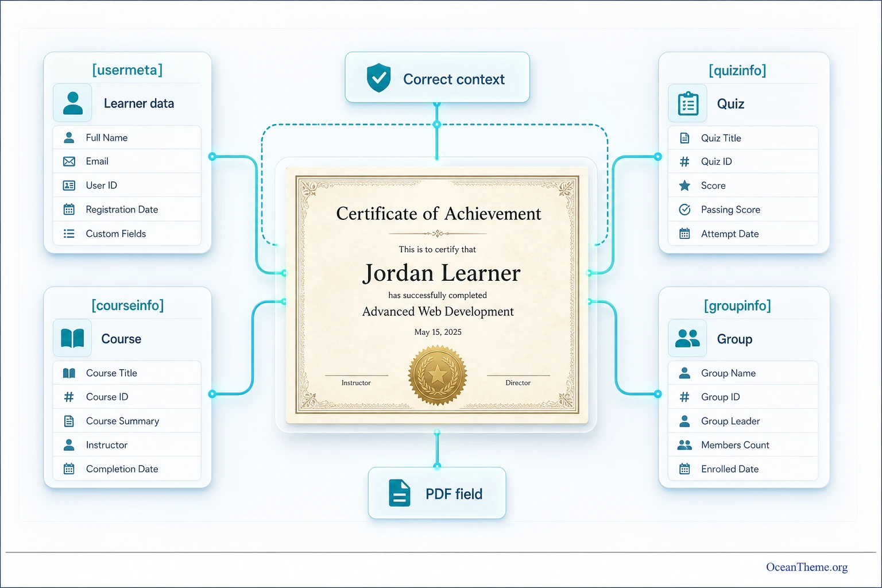Click the Course open-book header icon
The image size is (882, 588).
pos(72,338)
